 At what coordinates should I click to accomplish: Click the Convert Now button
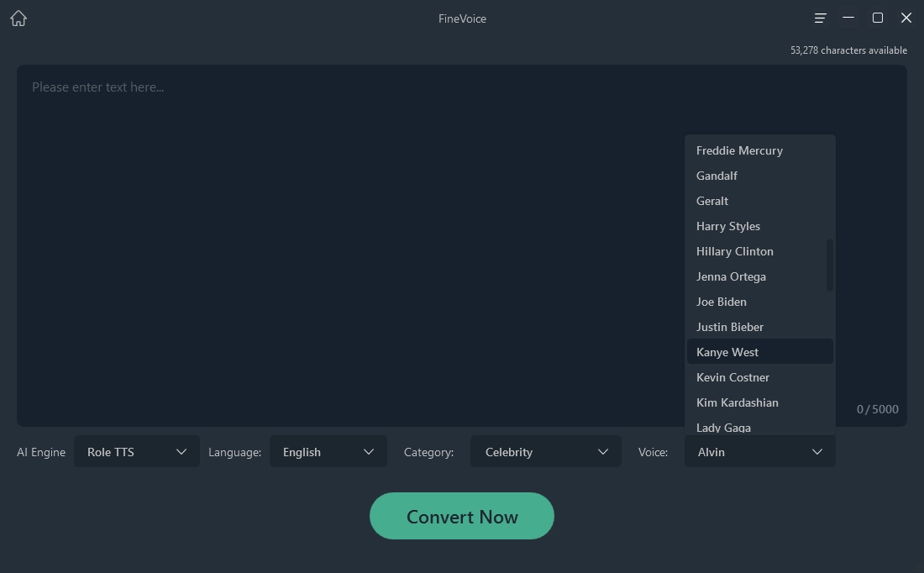tap(462, 516)
